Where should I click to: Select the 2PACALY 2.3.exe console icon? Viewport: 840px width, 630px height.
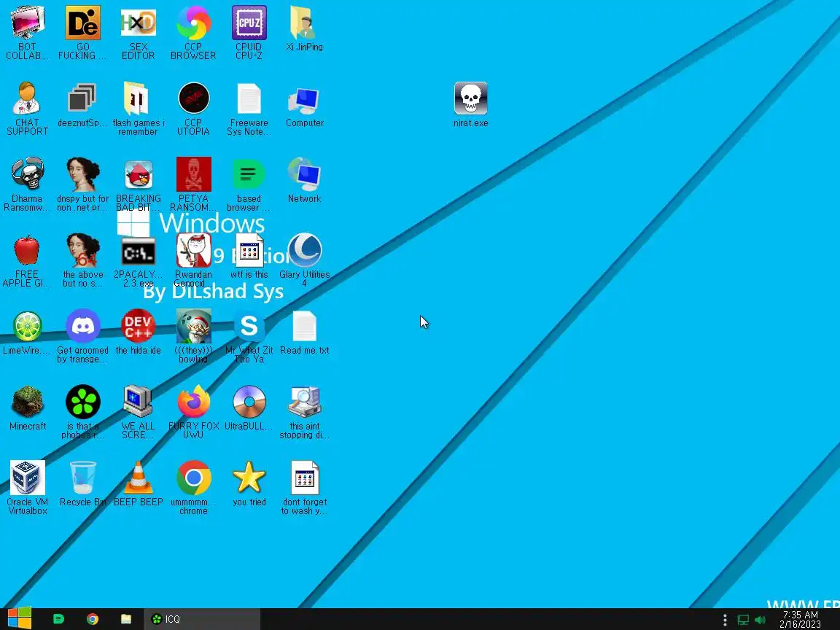[139, 252]
